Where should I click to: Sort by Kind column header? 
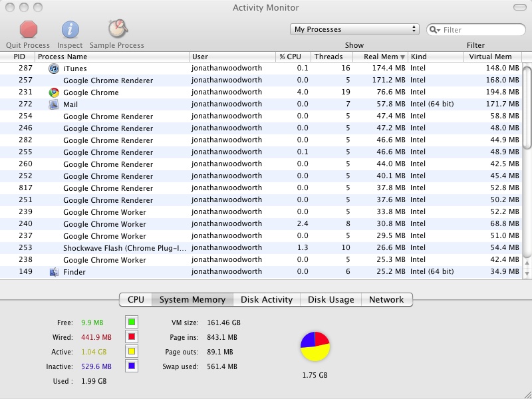click(x=436, y=57)
